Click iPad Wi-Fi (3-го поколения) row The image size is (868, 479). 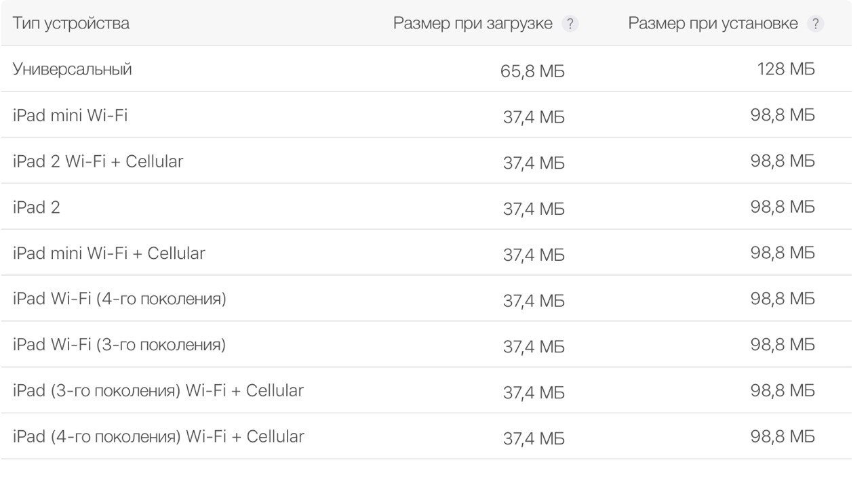119,345
